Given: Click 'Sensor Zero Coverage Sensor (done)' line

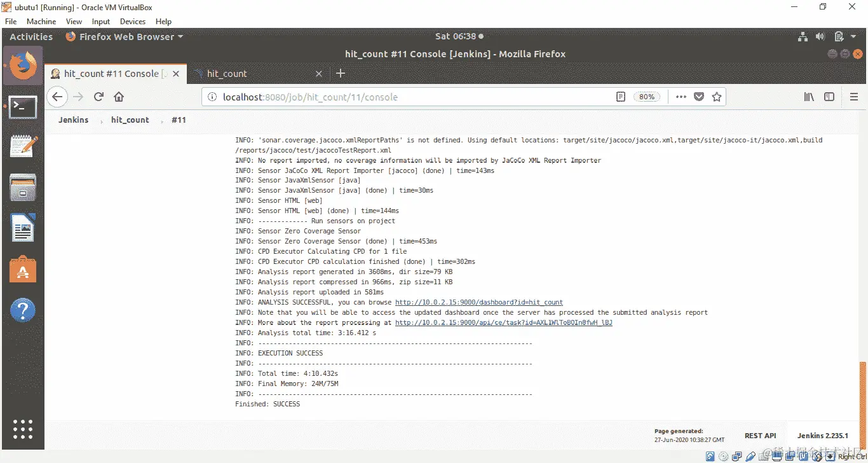Looking at the screenshot, I should pos(336,241).
